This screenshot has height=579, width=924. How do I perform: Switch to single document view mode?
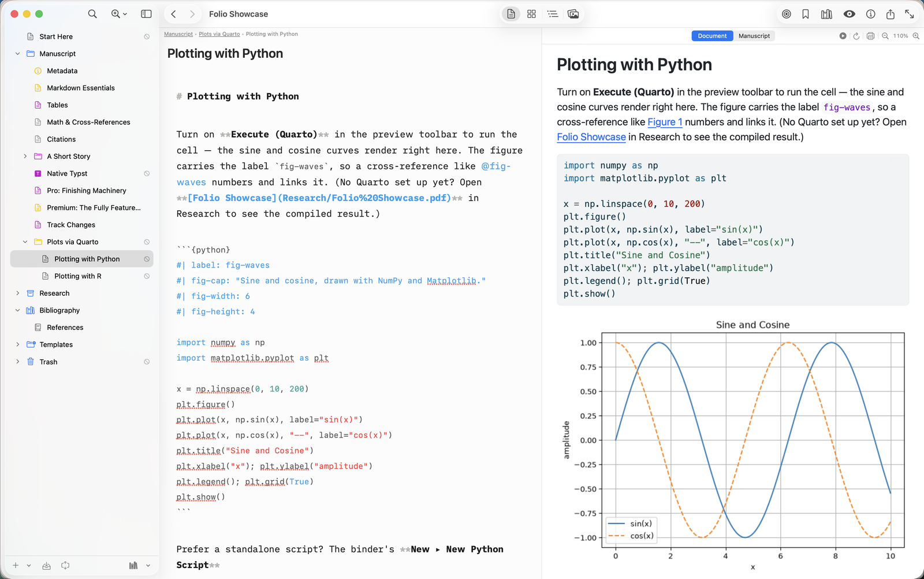(511, 14)
